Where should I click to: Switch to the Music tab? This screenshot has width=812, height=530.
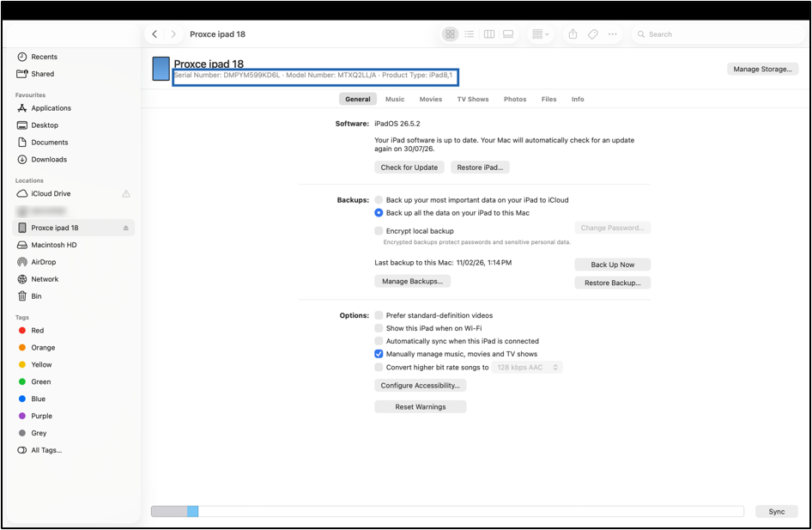[x=395, y=99]
